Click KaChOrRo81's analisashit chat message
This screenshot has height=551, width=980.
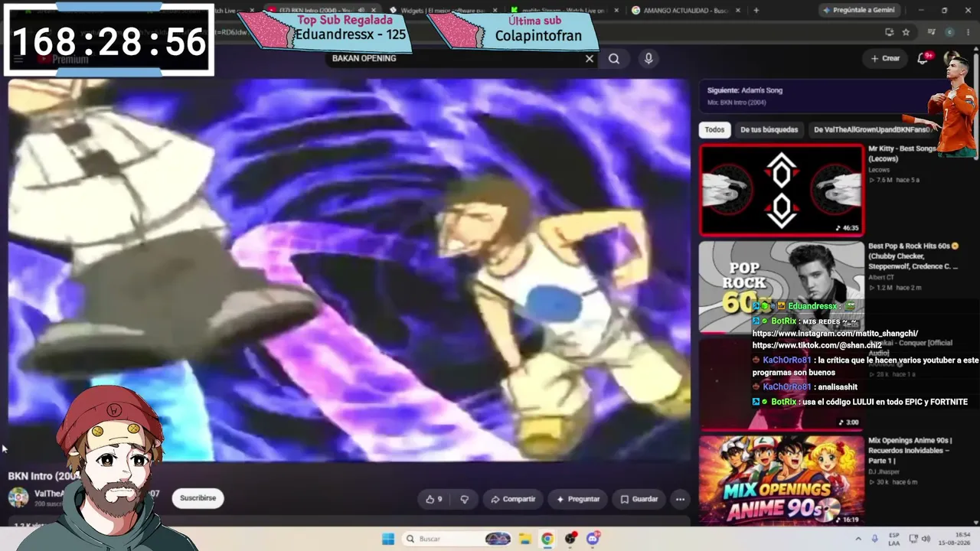(838, 387)
